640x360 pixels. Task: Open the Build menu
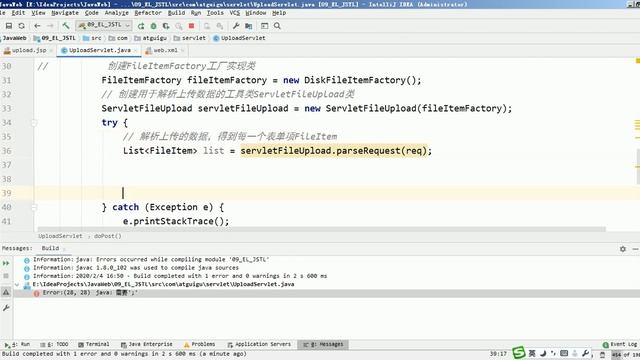[176, 13]
